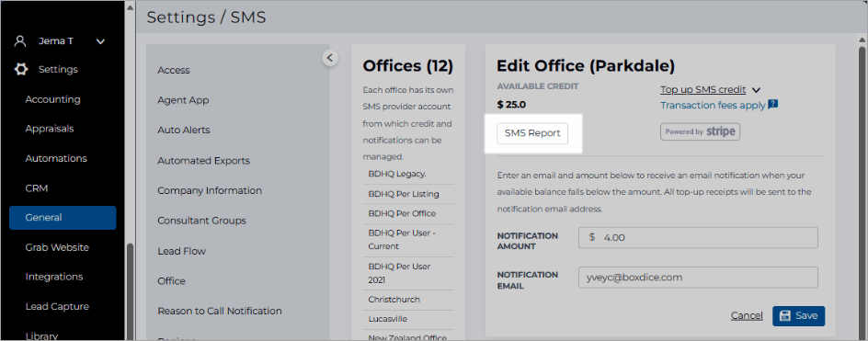Open the Automated Exports settings page

204,161
